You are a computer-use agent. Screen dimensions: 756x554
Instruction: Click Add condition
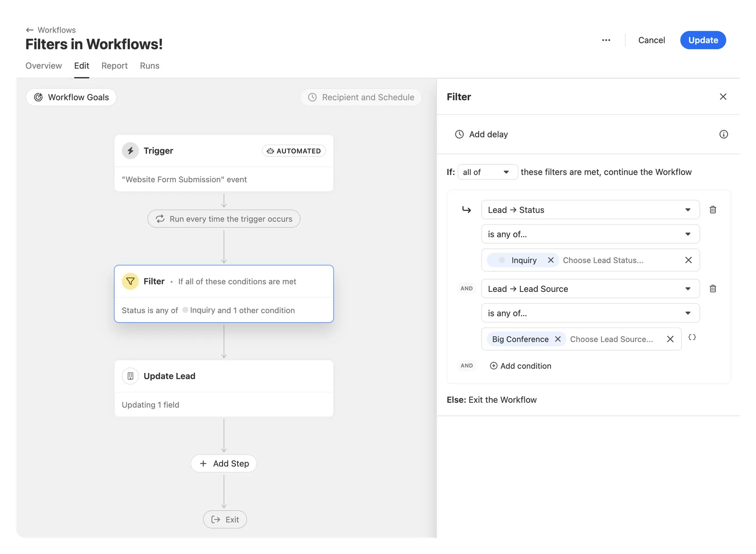coord(520,366)
